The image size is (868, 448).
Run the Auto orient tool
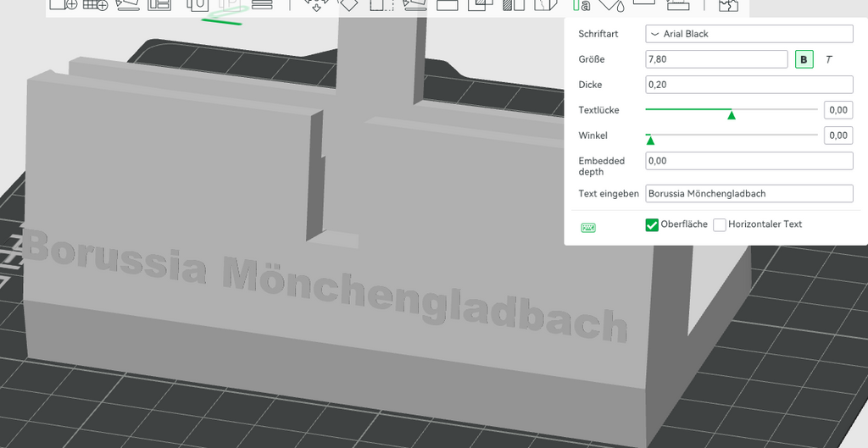(128, 4)
